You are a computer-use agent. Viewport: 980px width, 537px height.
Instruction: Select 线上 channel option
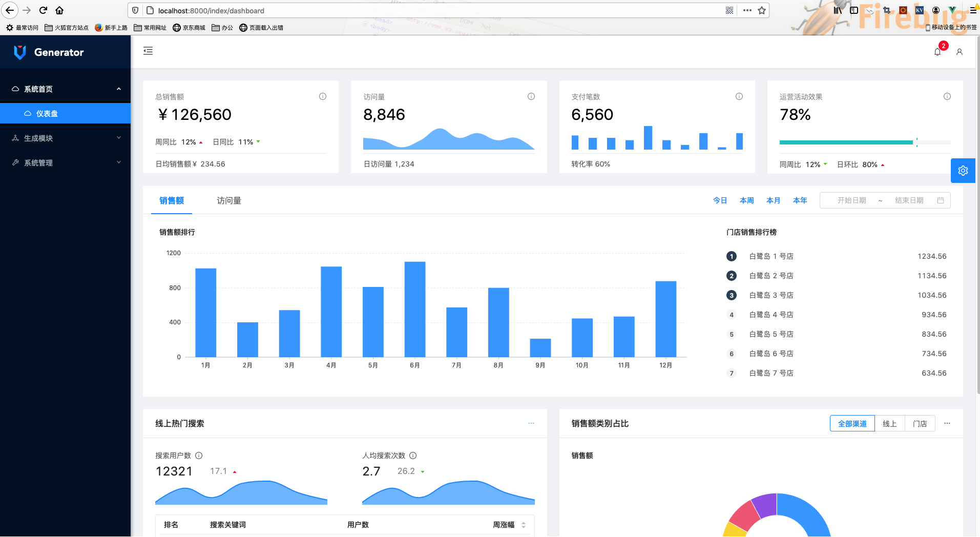pyautogui.click(x=890, y=423)
